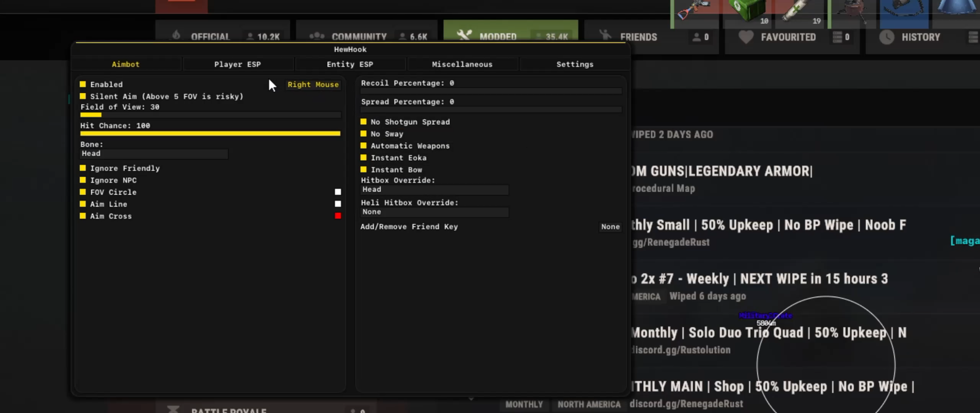Toggle the Aim Line checkbox
Screen dimensions: 980x413
[83, 204]
